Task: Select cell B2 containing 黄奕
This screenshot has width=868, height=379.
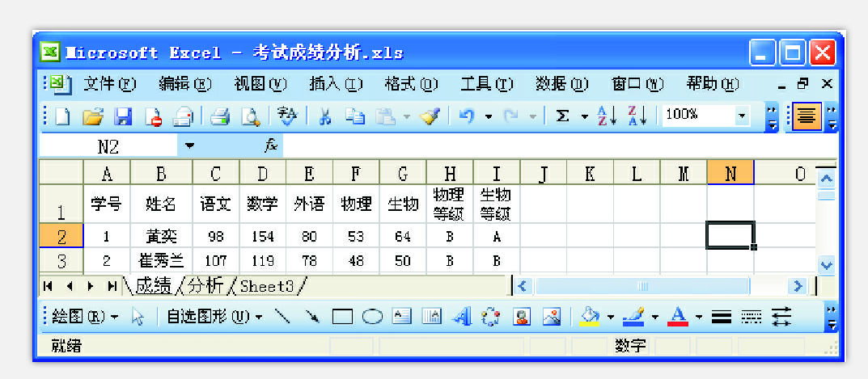Action: pyautogui.click(x=161, y=237)
